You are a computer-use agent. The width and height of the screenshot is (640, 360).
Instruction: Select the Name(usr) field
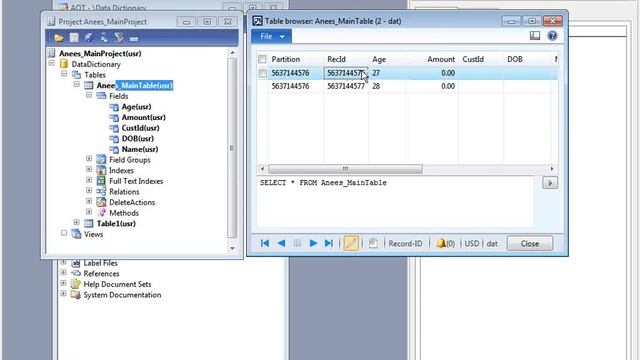tap(140, 149)
